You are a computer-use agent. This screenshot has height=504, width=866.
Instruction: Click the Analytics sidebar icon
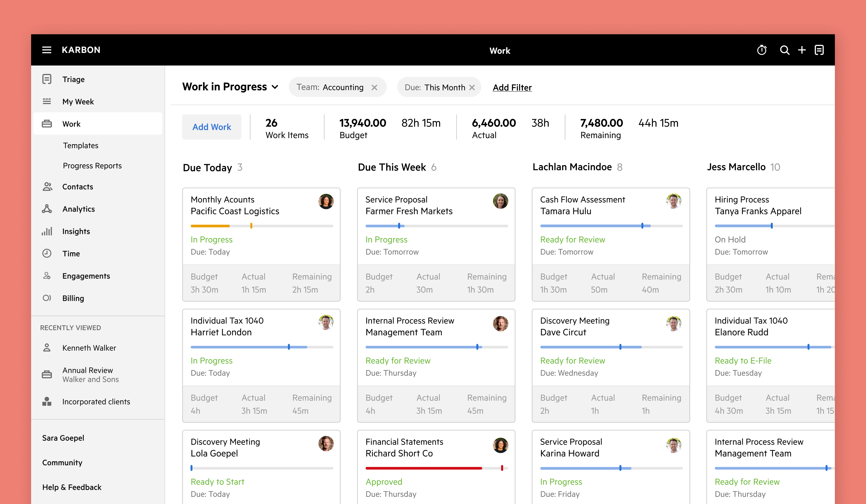pyautogui.click(x=47, y=209)
